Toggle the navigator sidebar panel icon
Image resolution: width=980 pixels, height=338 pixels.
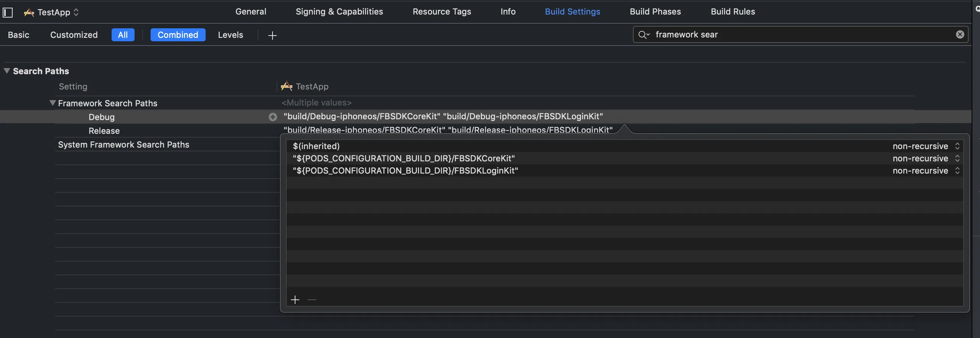pyautogui.click(x=8, y=12)
